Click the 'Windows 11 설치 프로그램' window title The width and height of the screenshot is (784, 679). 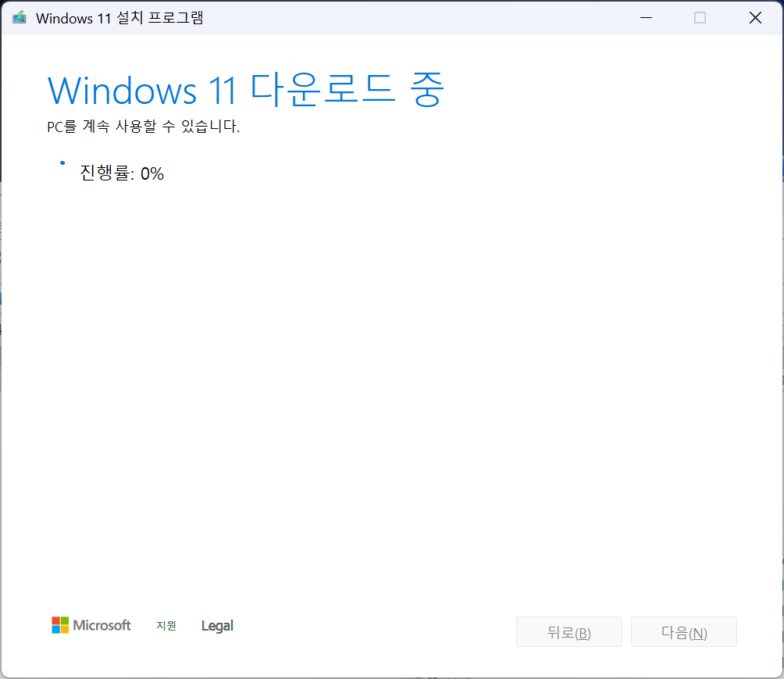(x=119, y=18)
